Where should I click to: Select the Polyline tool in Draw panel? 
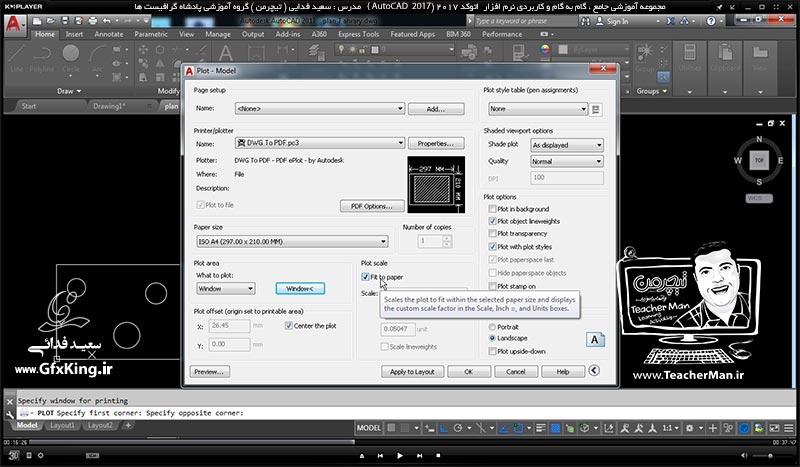tap(42, 59)
